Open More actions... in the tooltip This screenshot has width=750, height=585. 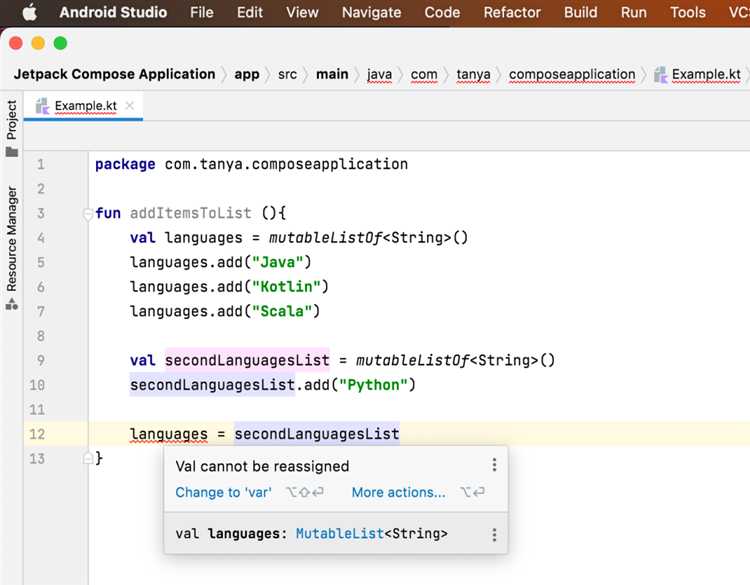398,492
